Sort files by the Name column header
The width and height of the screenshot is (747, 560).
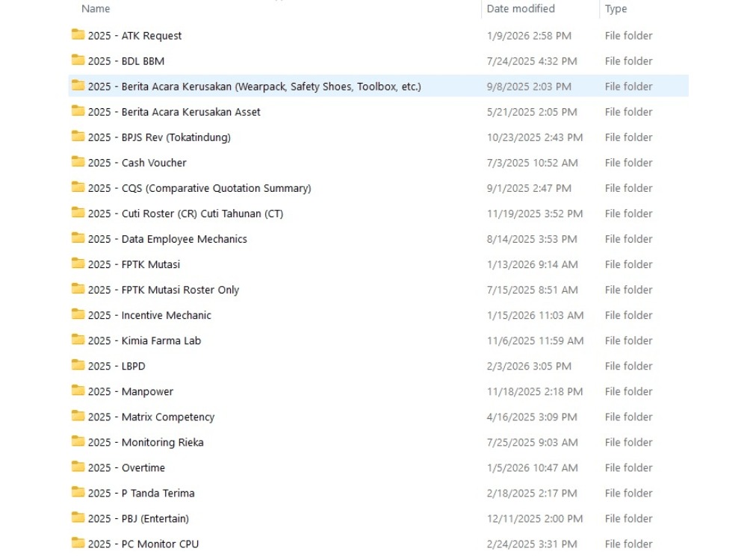coord(96,8)
